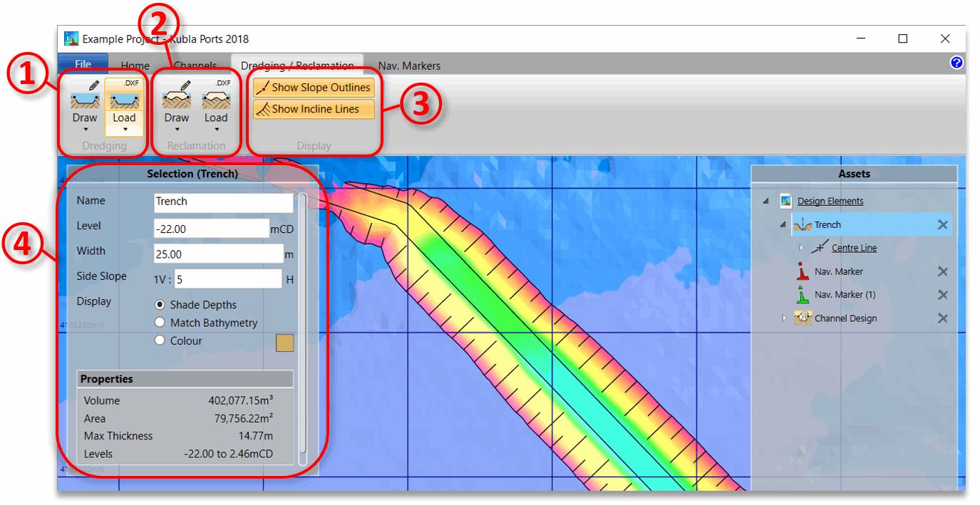Click the green Nav. Marker (1) icon
Screen dimensions: 980x505
pos(803,295)
